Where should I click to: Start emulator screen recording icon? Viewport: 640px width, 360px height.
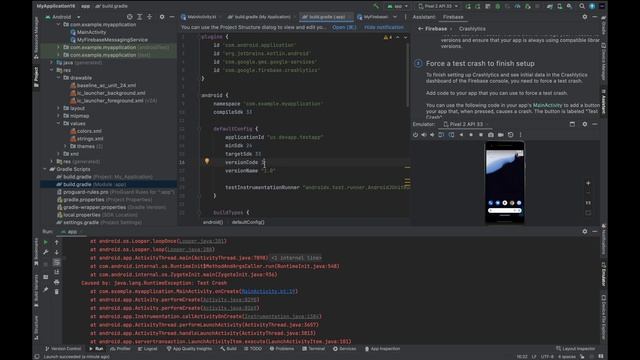click(x=501, y=135)
